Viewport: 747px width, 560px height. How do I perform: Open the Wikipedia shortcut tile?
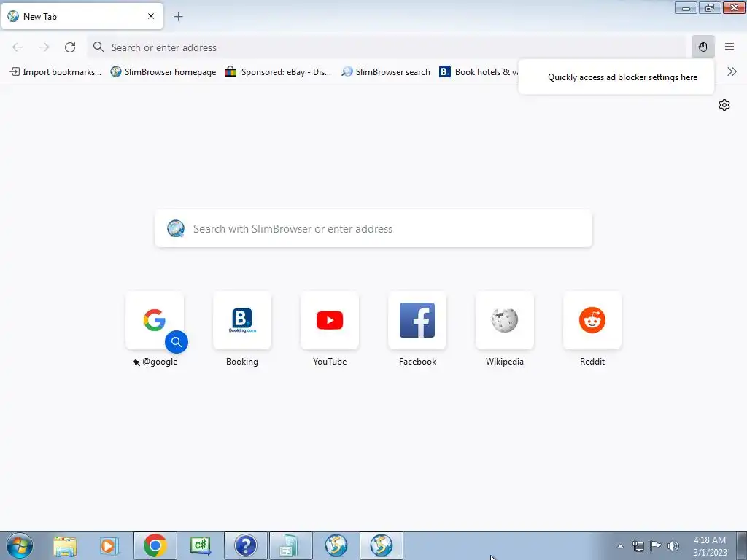(x=505, y=320)
